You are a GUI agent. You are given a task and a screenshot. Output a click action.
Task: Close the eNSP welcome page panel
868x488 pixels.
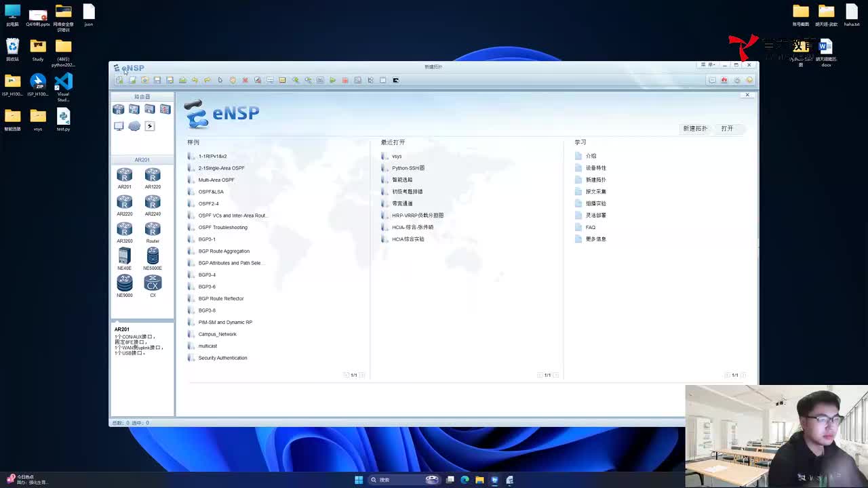click(x=747, y=95)
